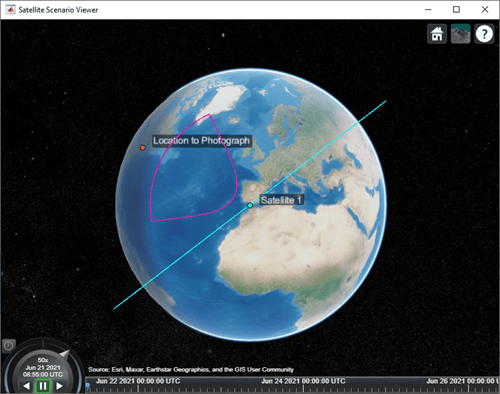The image size is (500, 394).
Task: Jump timeline to Jun 24 2021 tick
Action: [x=303, y=389]
